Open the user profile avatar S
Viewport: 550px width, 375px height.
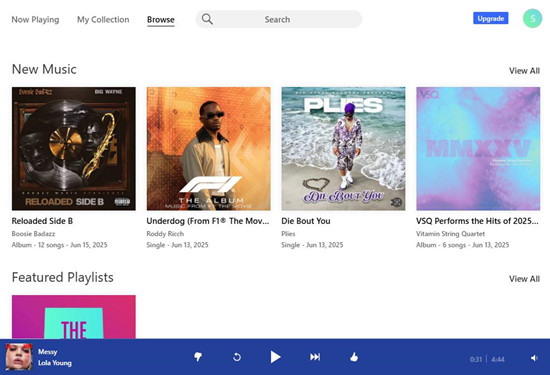coord(532,19)
